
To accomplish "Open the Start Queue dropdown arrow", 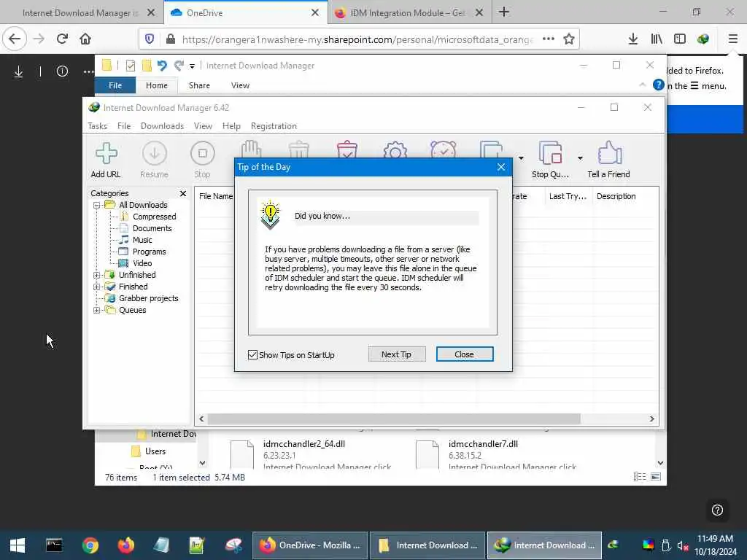I will pyautogui.click(x=521, y=157).
